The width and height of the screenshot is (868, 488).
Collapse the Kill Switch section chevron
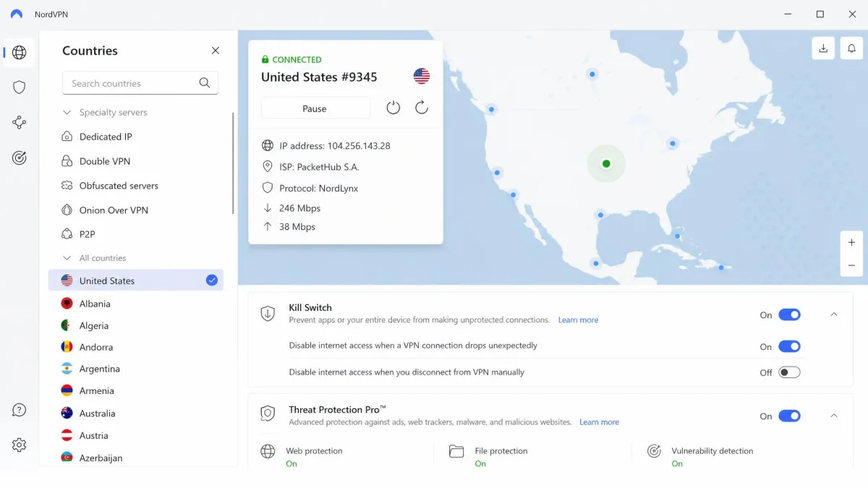[x=834, y=314]
